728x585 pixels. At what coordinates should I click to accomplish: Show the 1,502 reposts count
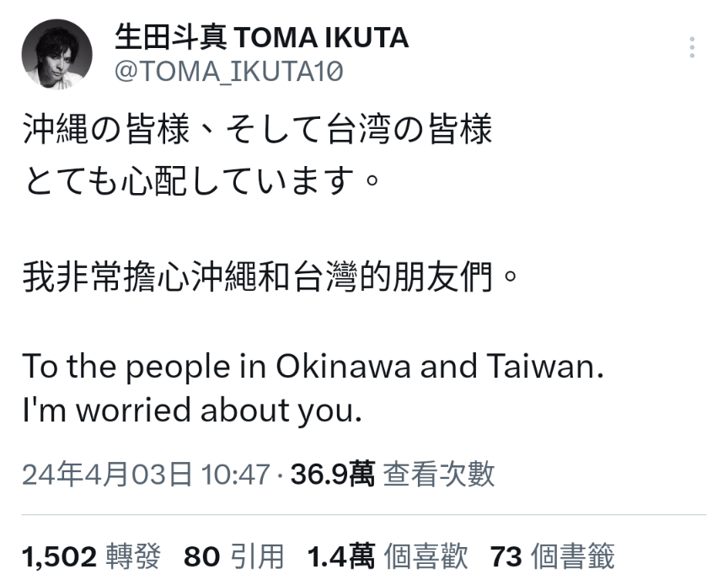pos(59,556)
